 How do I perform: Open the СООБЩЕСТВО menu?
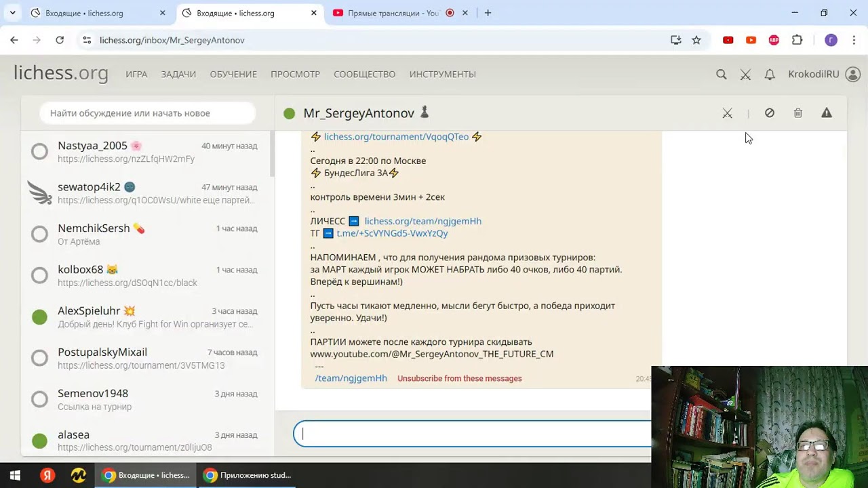pyautogui.click(x=364, y=75)
